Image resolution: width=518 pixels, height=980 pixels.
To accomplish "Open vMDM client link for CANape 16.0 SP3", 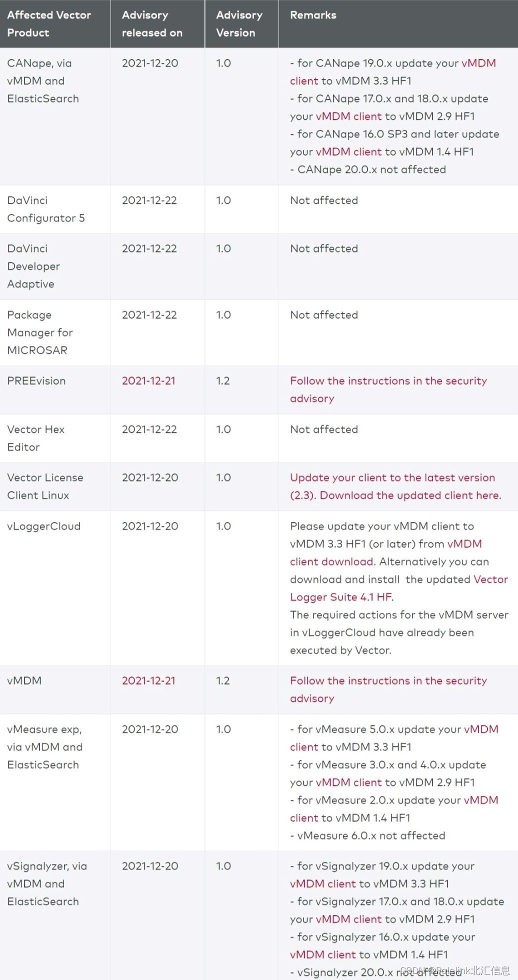I will [x=349, y=152].
